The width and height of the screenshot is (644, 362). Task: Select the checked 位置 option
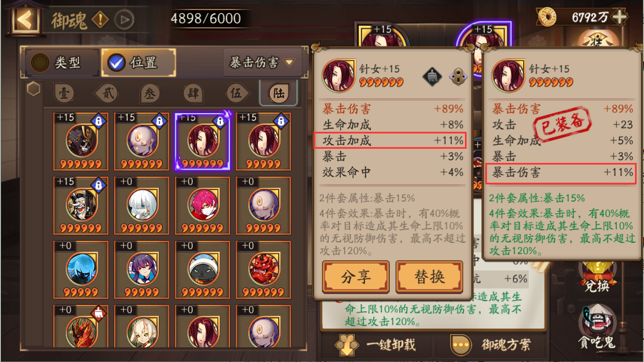point(138,63)
